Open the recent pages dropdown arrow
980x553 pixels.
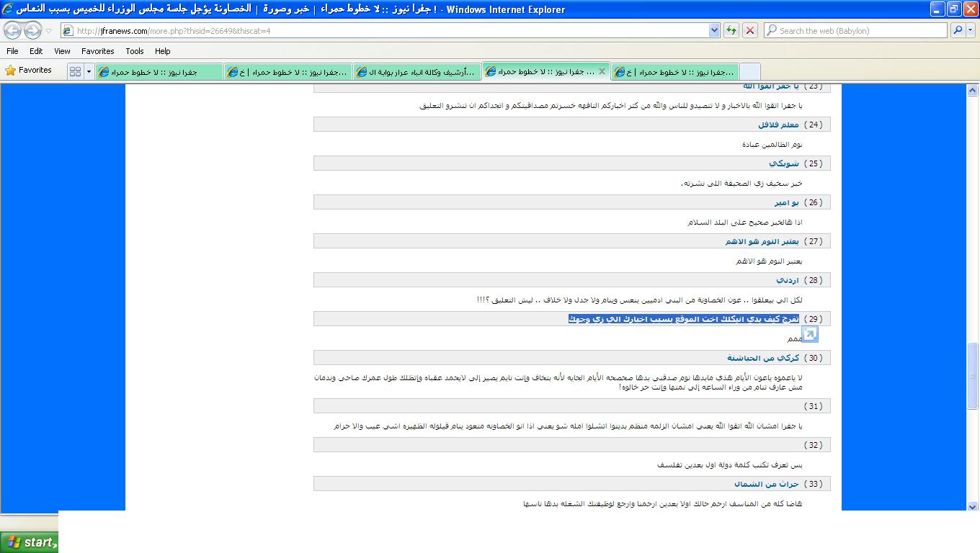click(49, 31)
